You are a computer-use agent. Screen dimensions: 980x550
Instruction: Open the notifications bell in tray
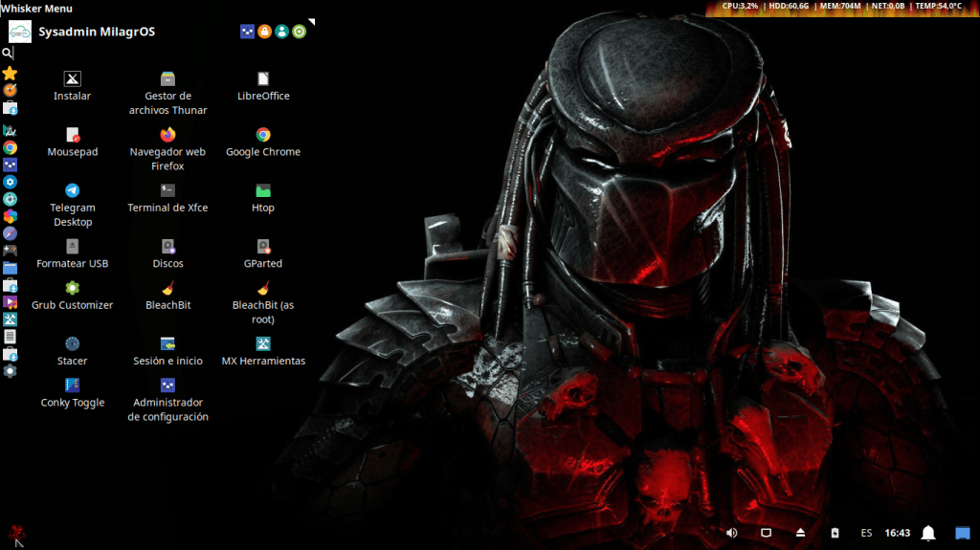928,533
